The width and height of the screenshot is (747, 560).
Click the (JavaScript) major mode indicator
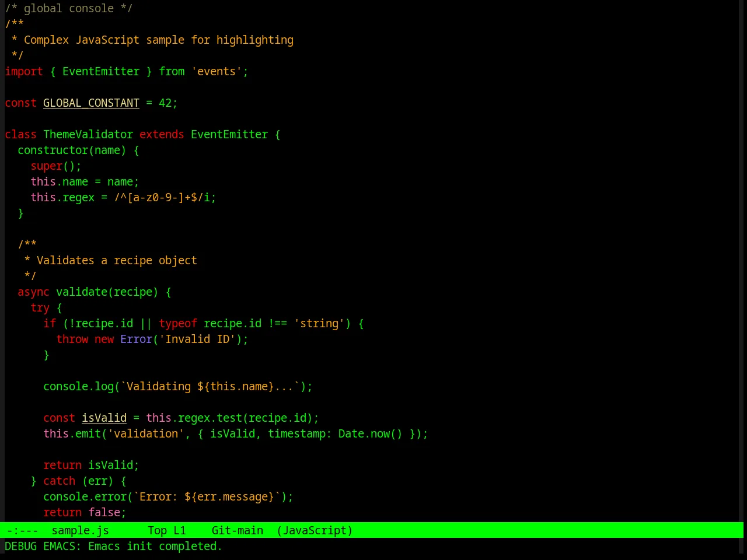pos(315,530)
